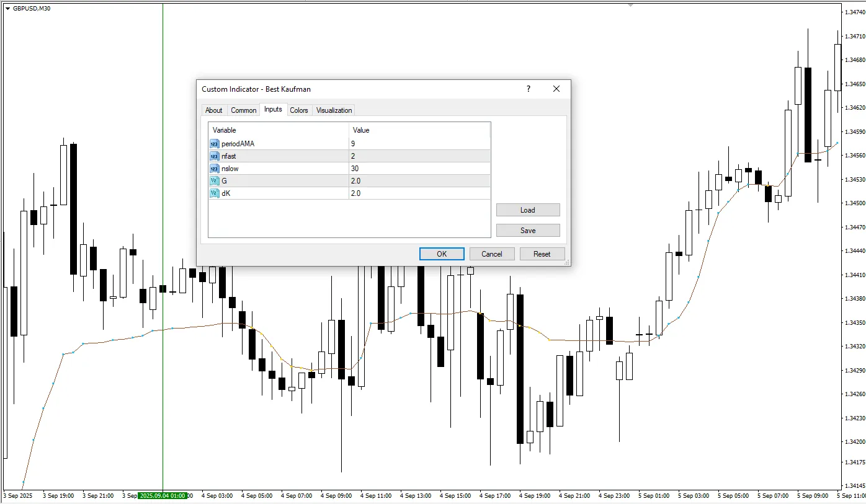Click the periodAMA integer variable icon
866x504 pixels.
pyautogui.click(x=215, y=144)
